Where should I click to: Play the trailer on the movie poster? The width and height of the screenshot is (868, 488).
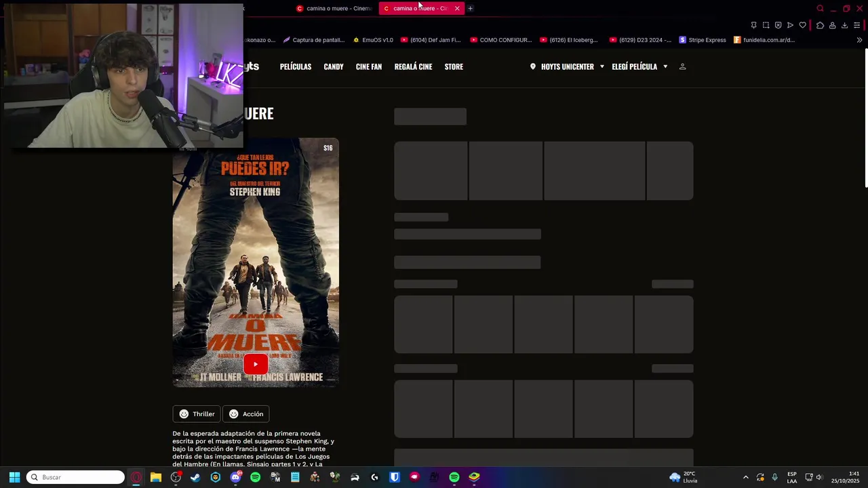(256, 364)
